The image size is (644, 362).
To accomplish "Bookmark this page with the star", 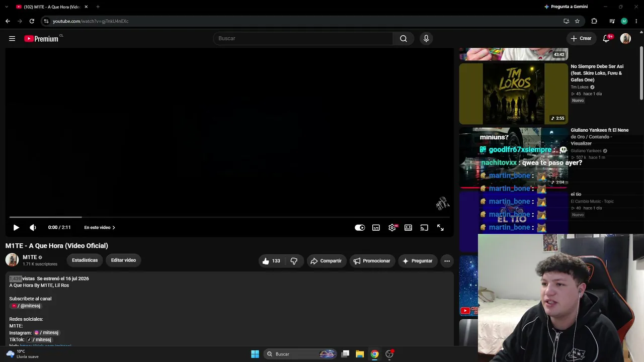I will point(577,21).
